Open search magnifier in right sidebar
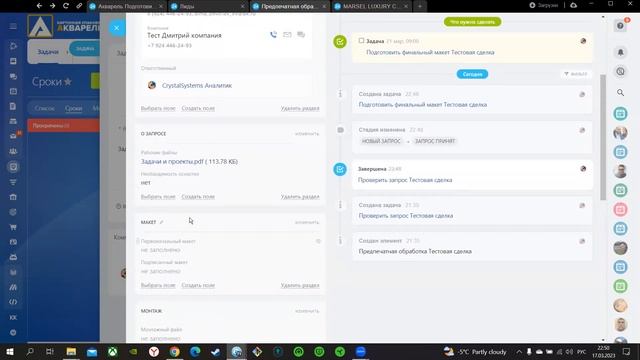640x360 pixels. (620, 93)
